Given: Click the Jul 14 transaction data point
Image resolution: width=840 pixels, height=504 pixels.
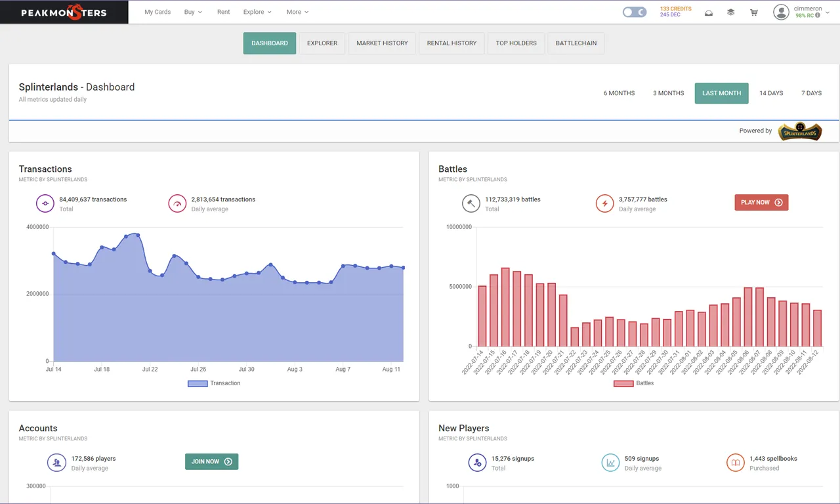Looking at the screenshot, I should (54, 253).
